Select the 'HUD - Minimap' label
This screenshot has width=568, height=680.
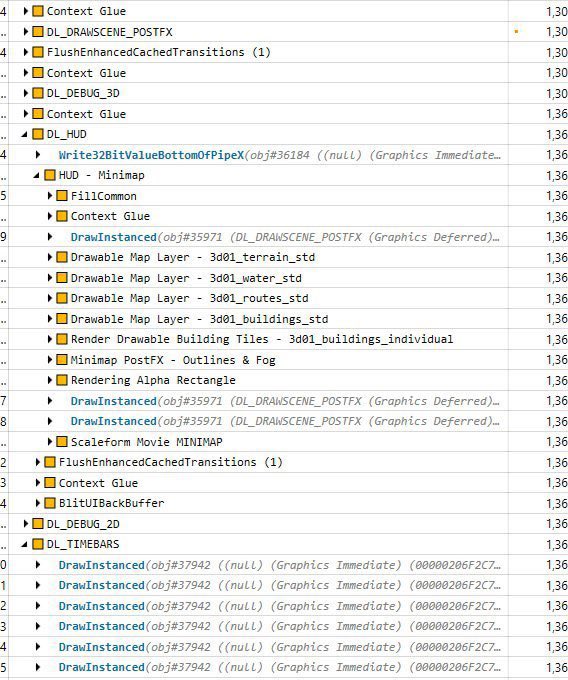tap(101, 176)
